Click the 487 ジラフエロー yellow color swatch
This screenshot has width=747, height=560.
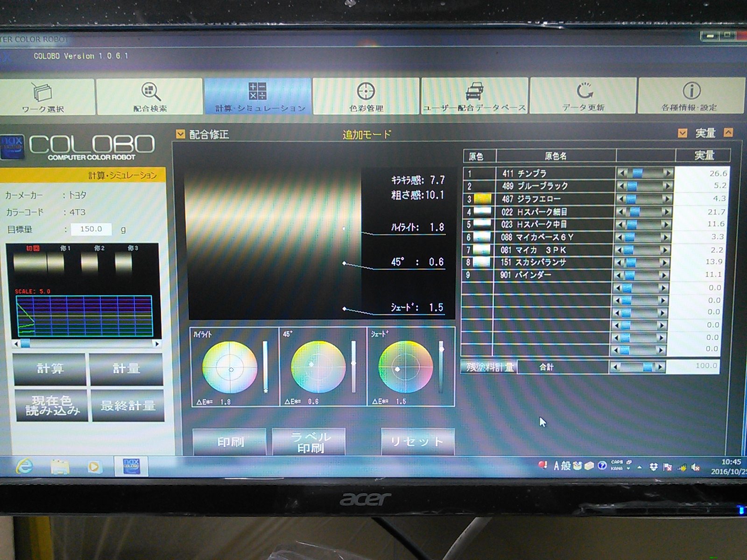coord(482,199)
